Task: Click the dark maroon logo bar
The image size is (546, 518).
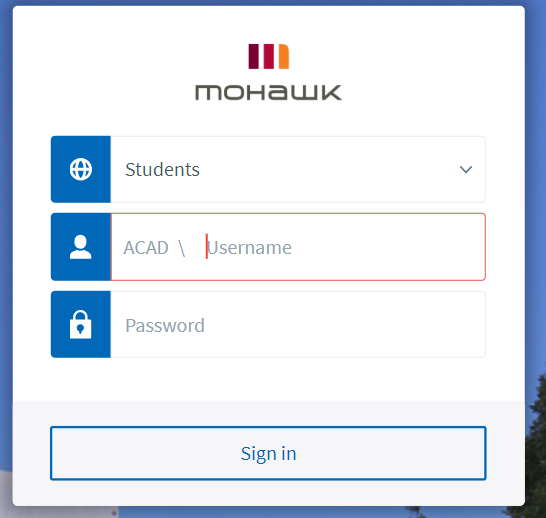Action: tap(254, 56)
